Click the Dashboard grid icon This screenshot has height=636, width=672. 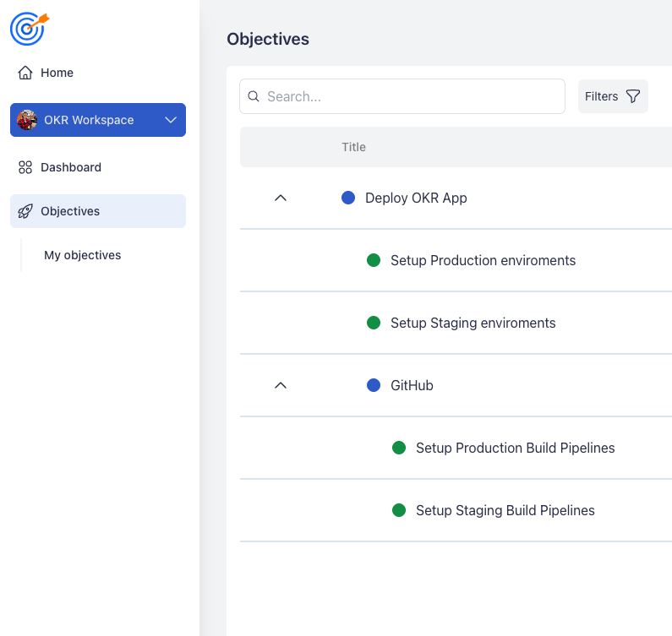click(25, 167)
